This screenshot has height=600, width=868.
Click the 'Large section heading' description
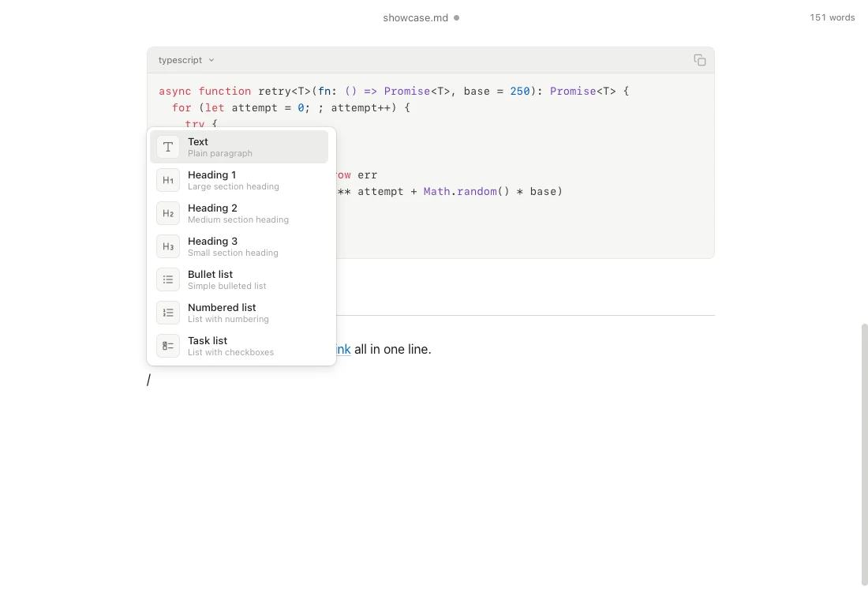233,186
